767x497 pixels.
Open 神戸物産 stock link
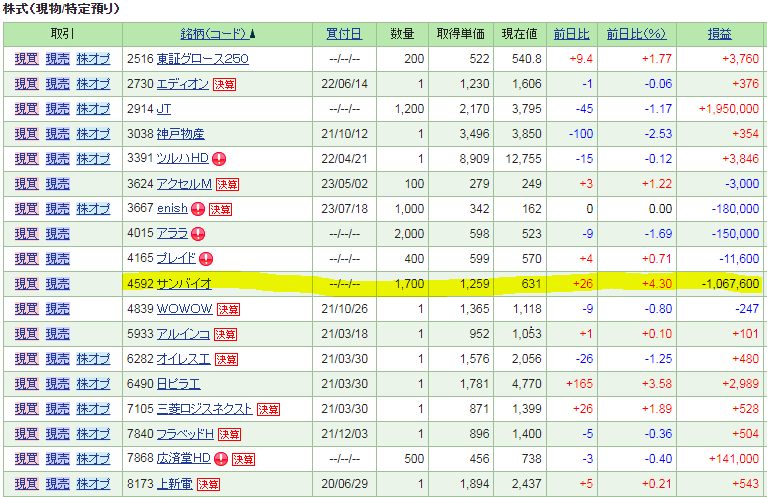(x=180, y=134)
